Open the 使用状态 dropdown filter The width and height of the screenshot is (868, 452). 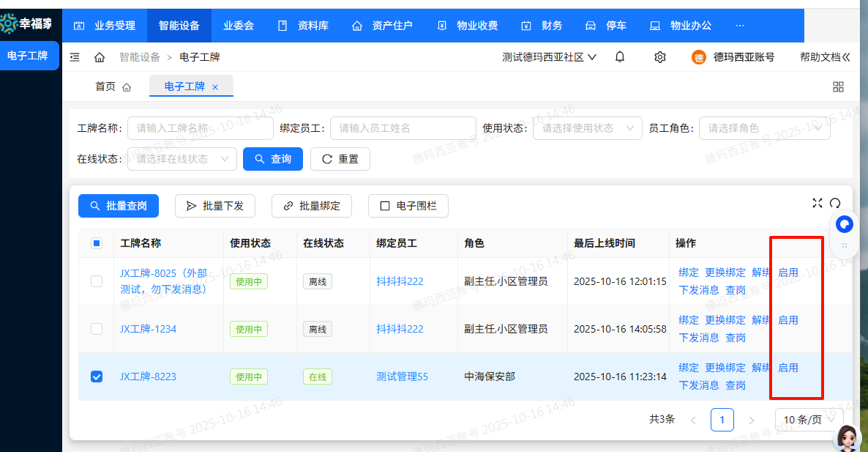point(587,128)
